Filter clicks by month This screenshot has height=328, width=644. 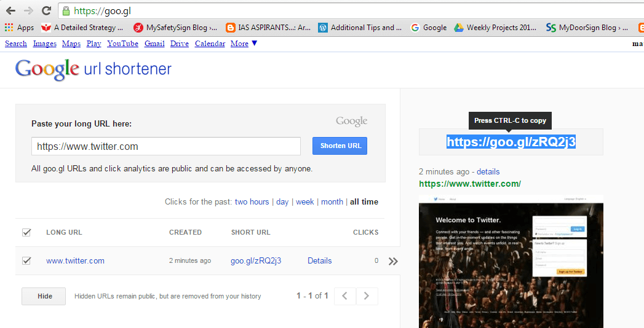(x=332, y=201)
